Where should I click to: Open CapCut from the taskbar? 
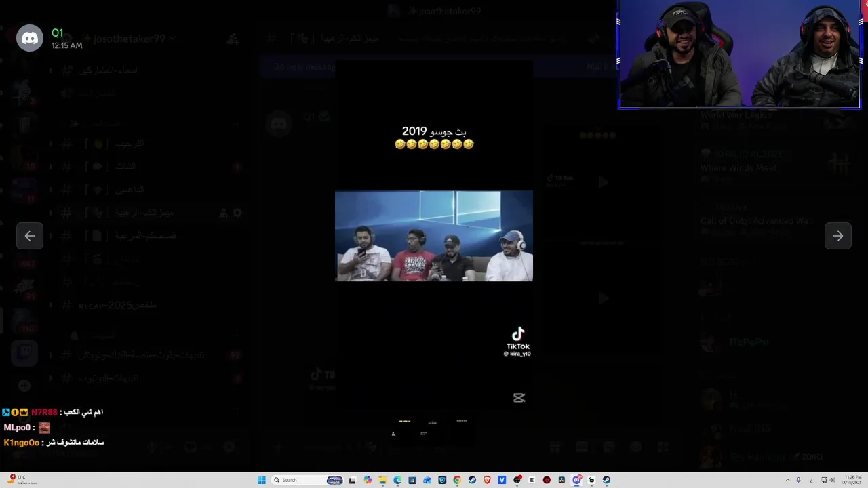(531, 480)
